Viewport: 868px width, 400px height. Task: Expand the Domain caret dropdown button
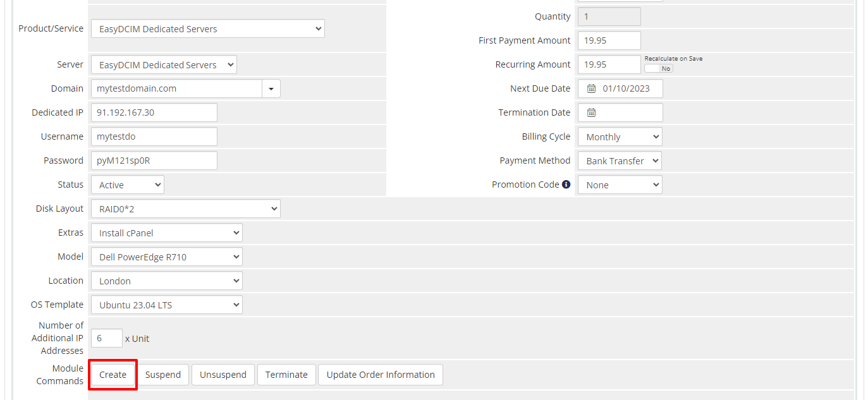(x=271, y=88)
